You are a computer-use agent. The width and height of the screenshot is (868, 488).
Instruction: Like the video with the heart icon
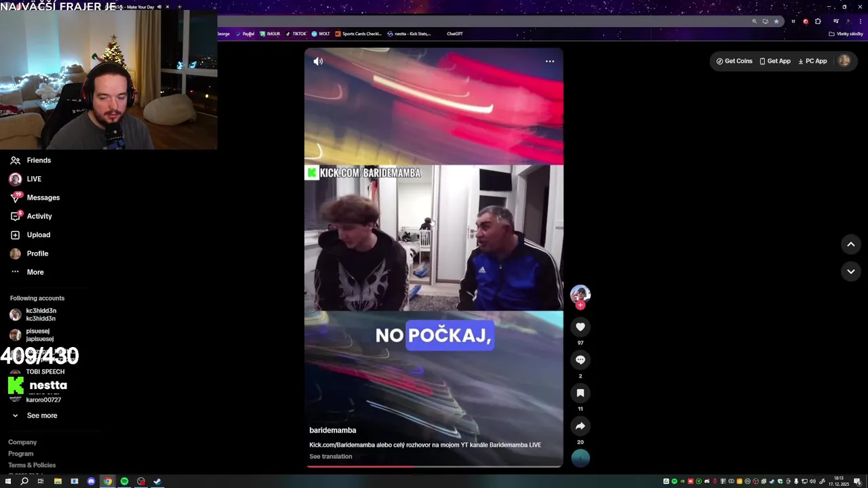coord(580,327)
